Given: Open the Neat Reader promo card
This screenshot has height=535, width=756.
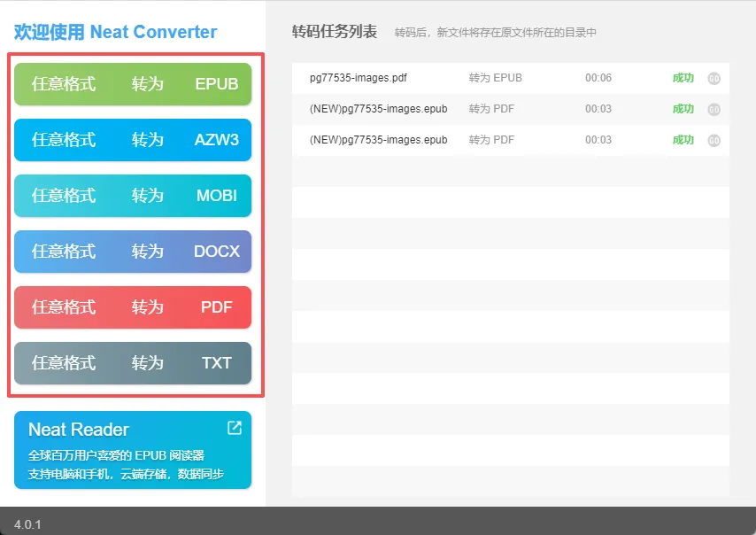Looking at the screenshot, I should point(133,450).
